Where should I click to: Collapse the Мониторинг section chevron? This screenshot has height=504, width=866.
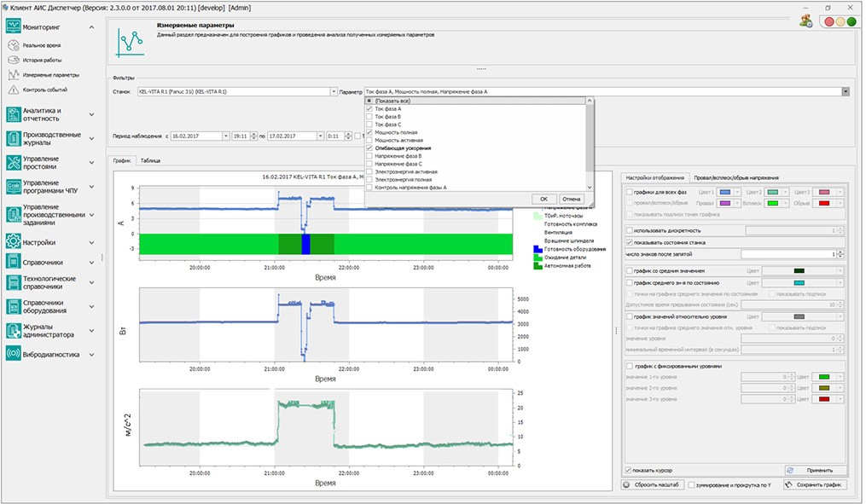pos(91,27)
